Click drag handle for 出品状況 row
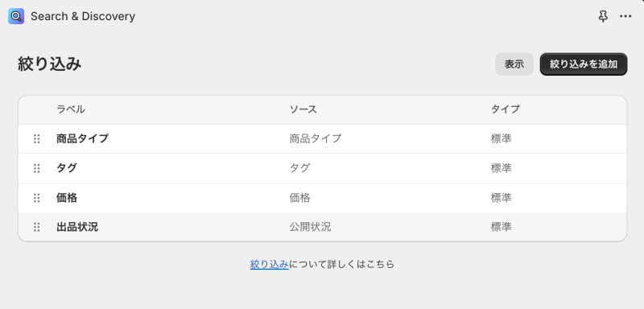The image size is (644, 309). coord(36,227)
